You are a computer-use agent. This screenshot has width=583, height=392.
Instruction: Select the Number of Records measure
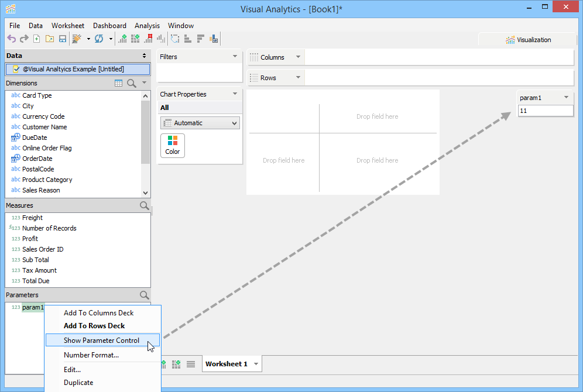coord(49,229)
